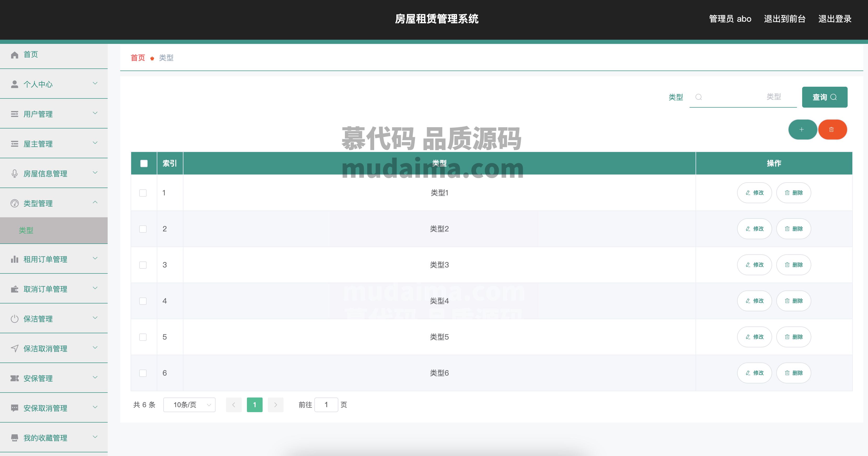Select the 类型 submenu item in sidebar
Screen dimensions: 868x456
[x=54, y=230]
